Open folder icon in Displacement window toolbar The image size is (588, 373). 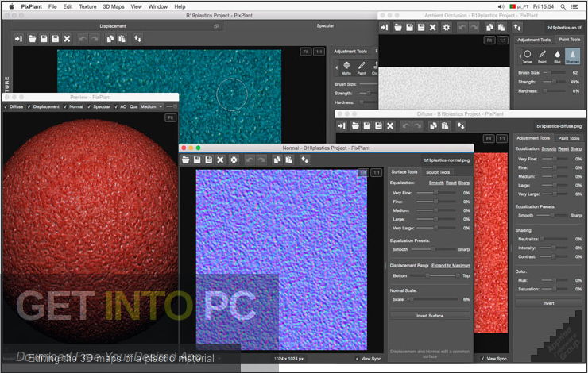pyautogui.click(x=33, y=39)
